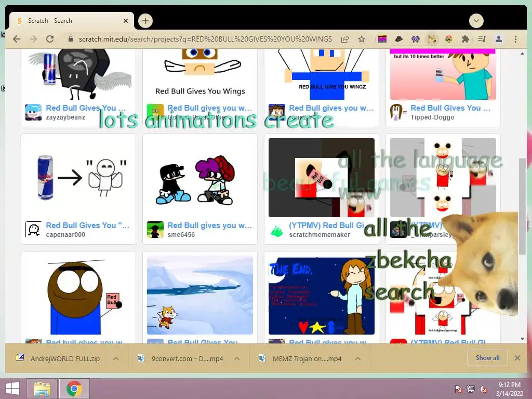Open the 'Red Bull Gives You Wings' winged face thumbnail
This screenshot has height=399, width=532.
pyautogui.click(x=200, y=74)
